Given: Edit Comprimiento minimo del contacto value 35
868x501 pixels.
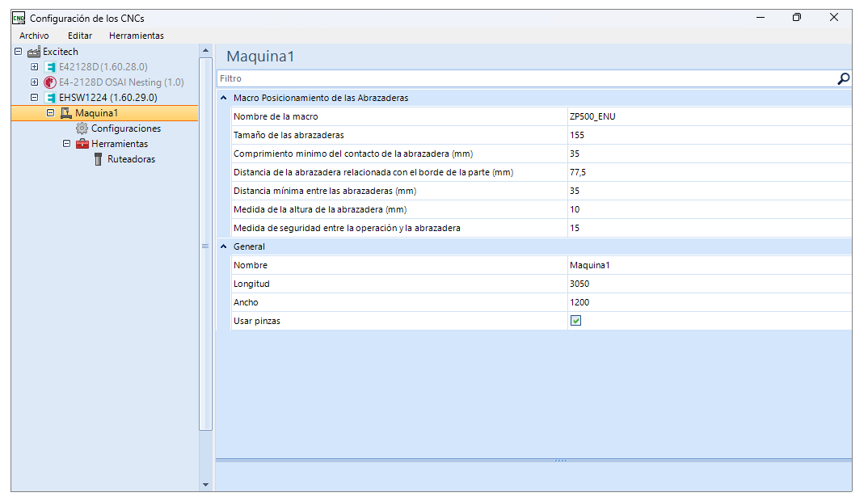Looking at the screenshot, I should (709, 154).
